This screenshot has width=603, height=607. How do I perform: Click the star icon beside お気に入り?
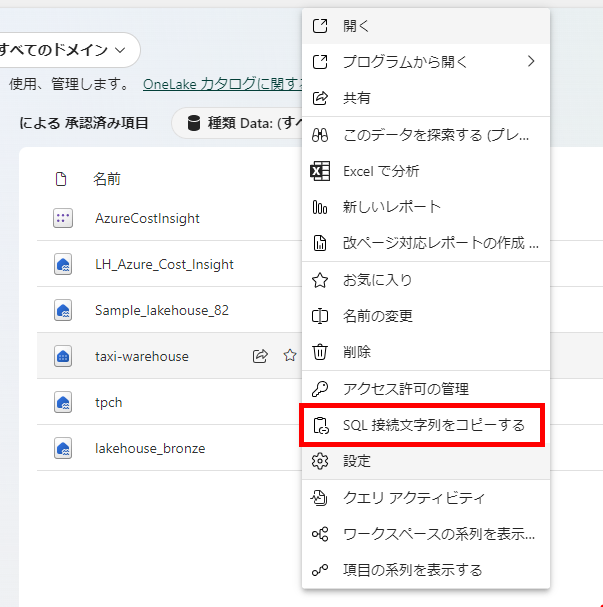click(x=320, y=280)
